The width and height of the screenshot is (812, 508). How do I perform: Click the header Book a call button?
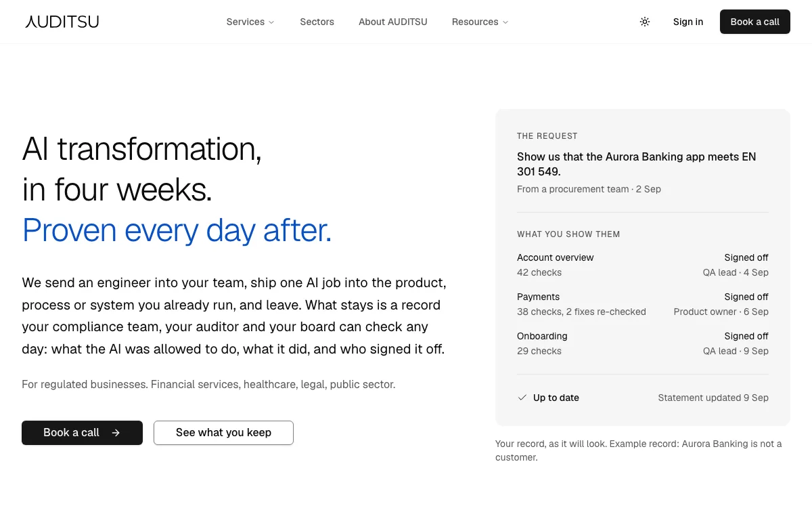pyautogui.click(x=755, y=22)
